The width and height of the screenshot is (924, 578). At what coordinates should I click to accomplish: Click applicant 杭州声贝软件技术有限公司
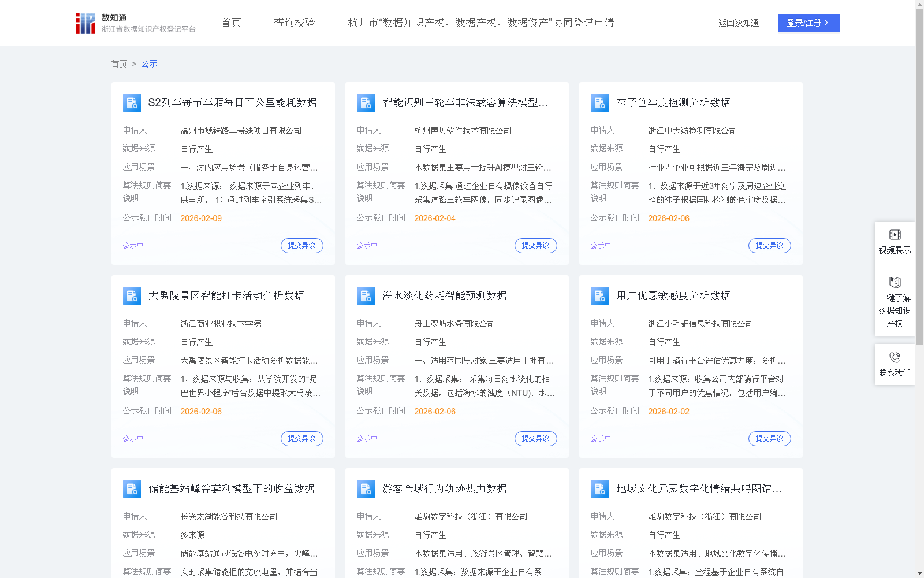(x=463, y=131)
